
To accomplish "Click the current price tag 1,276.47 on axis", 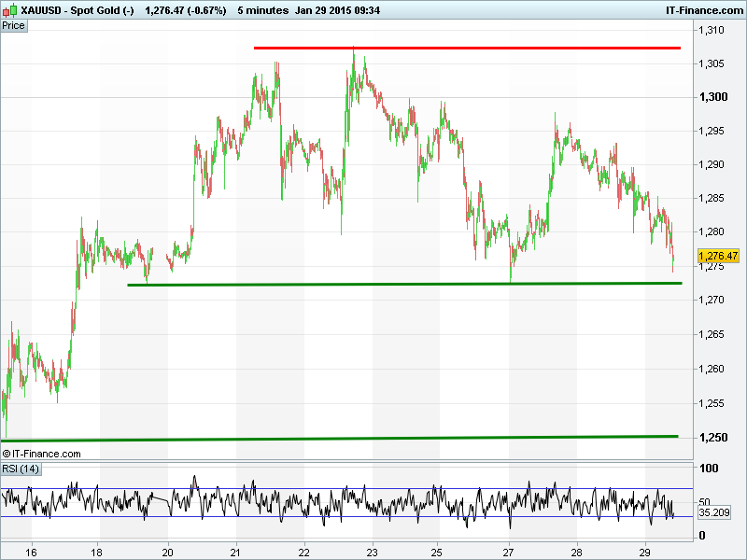I will click(718, 256).
